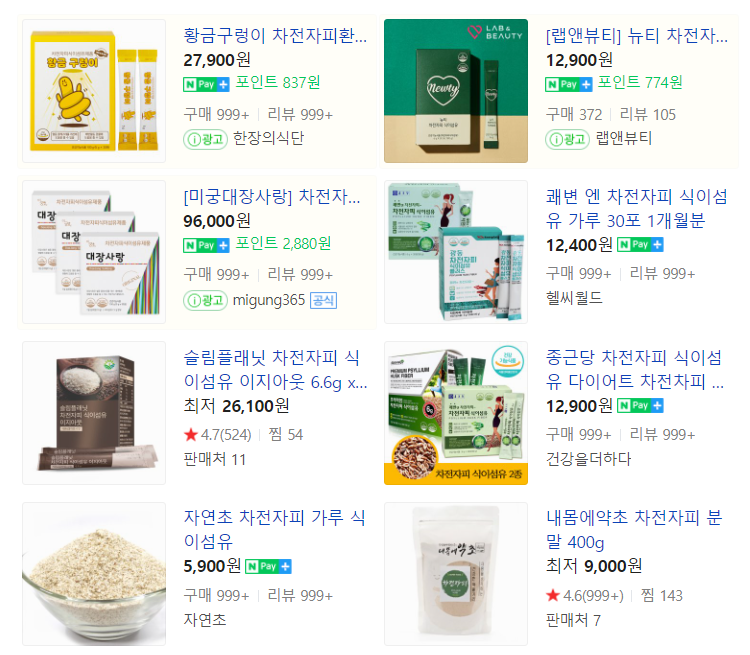Click the 광고 badge beside 한장의식단
The height and width of the screenshot is (655, 750).
[205, 139]
